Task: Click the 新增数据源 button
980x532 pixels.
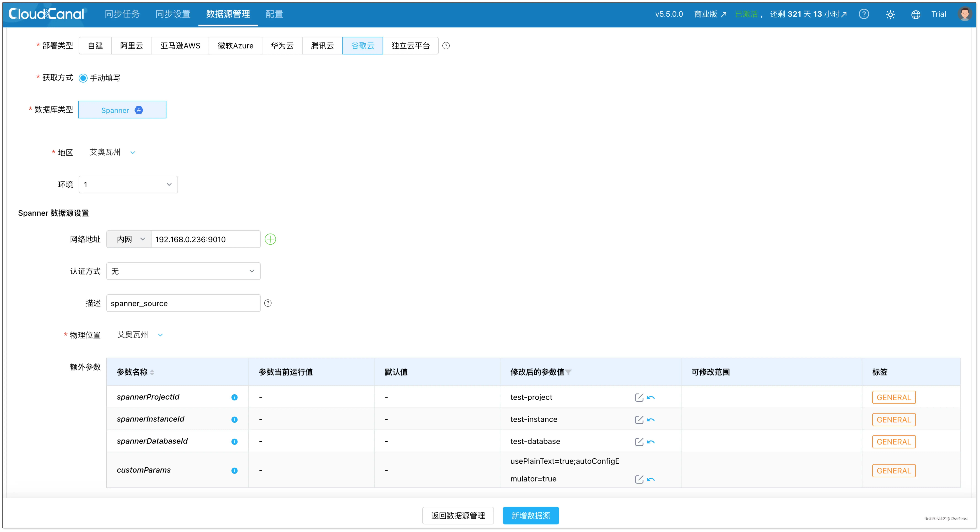Action: 530,515
